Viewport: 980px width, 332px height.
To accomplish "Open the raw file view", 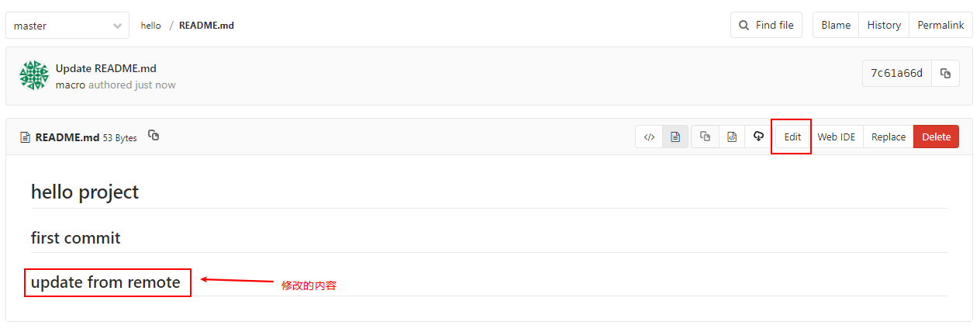I will (x=731, y=137).
